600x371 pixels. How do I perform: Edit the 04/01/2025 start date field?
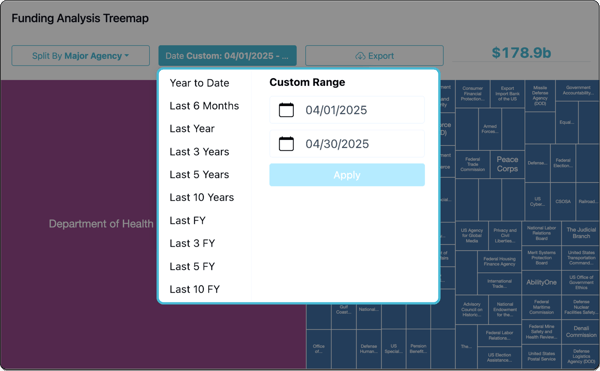pos(347,110)
